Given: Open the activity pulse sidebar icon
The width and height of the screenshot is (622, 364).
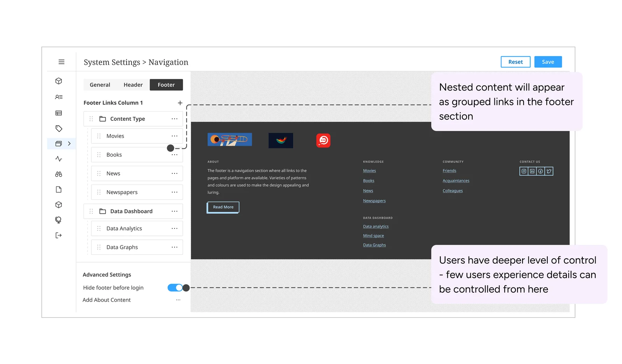Looking at the screenshot, I should click(59, 159).
